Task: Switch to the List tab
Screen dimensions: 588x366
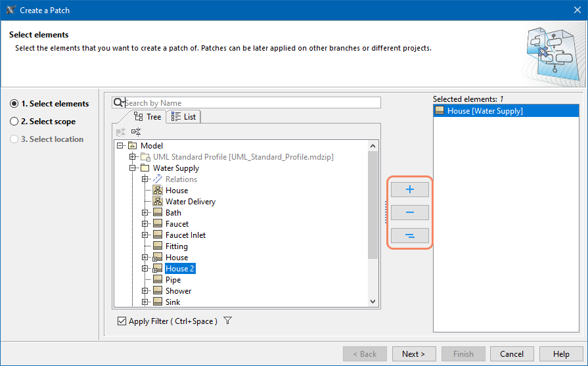Action: click(183, 116)
